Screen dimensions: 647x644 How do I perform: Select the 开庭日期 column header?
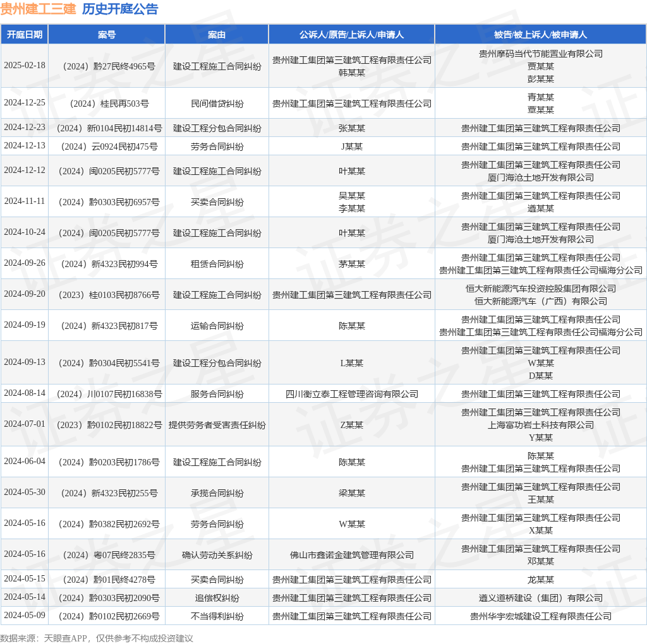point(25,35)
